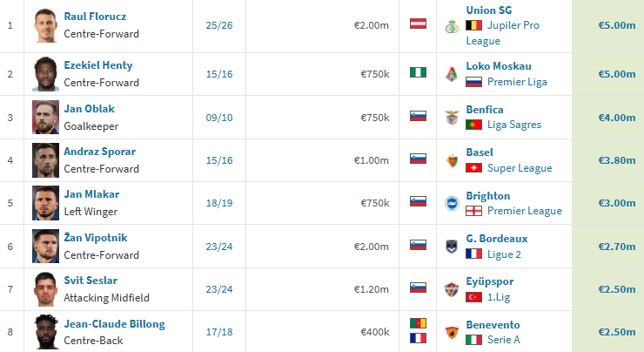
Task: Click the Loko Moskau club crest
Action: click(451, 74)
